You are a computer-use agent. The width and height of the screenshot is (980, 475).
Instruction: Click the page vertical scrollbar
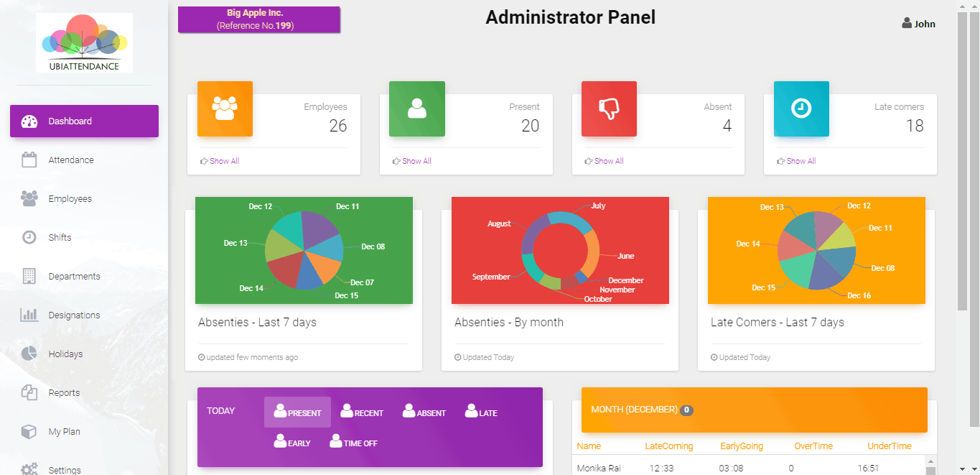[963, 162]
